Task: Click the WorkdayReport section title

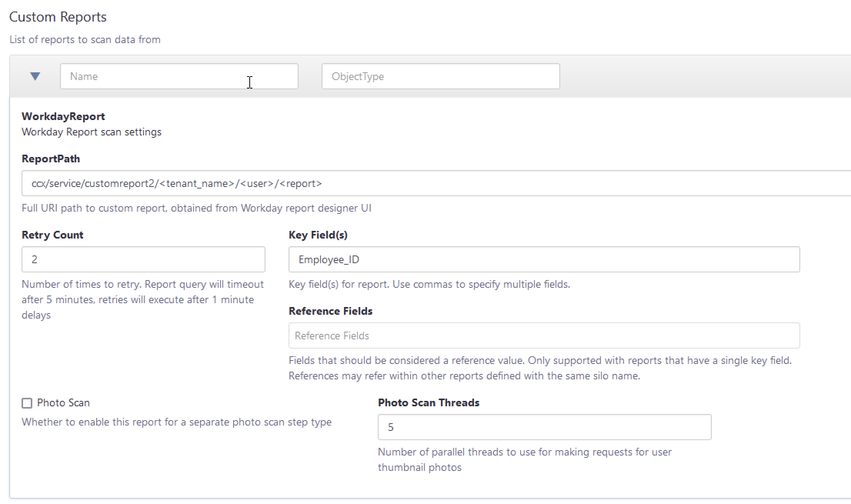Action: pyautogui.click(x=63, y=116)
